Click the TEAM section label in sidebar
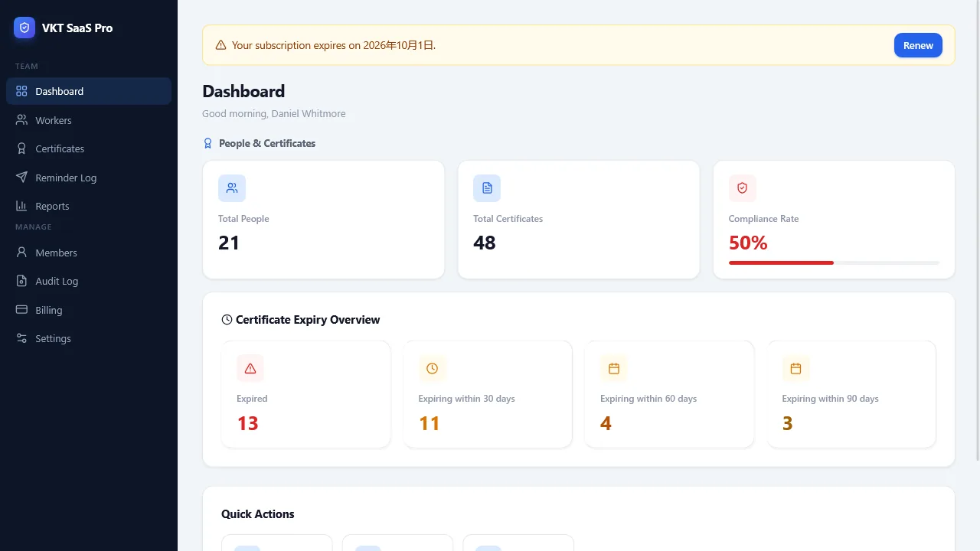 coord(27,67)
